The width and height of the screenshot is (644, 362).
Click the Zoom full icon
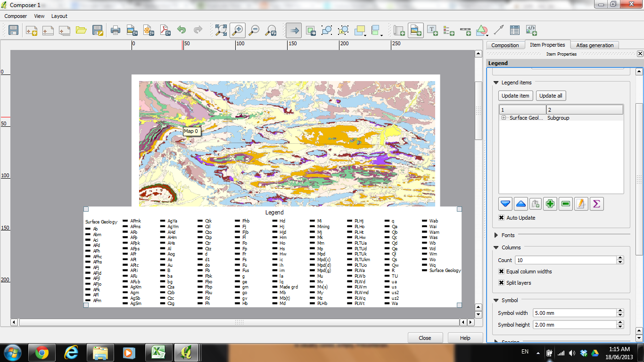pyautogui.click(x=221, y=31)
